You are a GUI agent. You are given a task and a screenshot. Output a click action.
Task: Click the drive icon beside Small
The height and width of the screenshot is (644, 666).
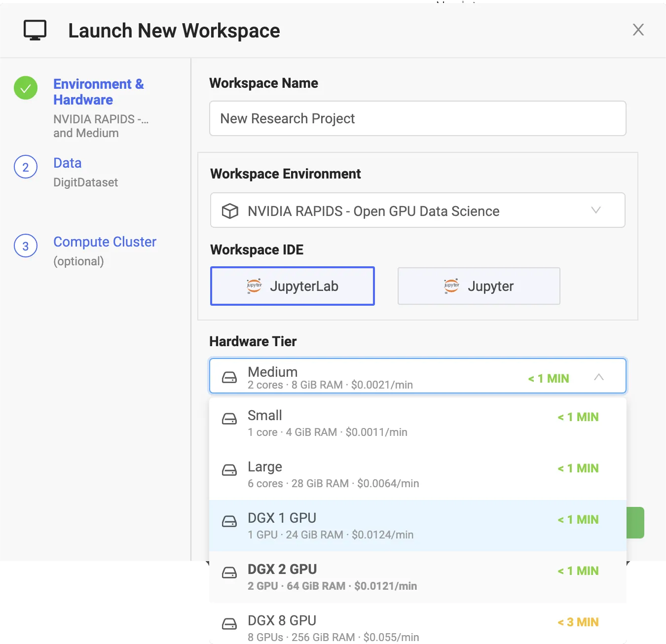point(229,419)
